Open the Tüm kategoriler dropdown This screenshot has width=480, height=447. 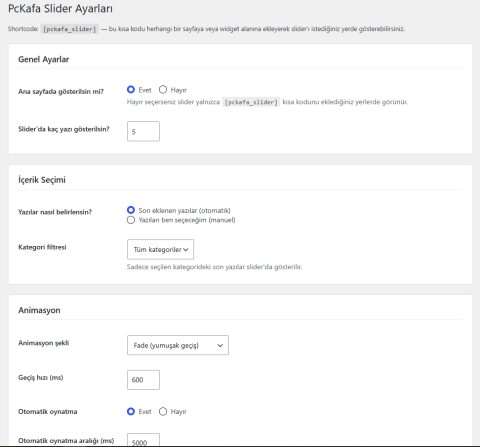[160, 249]
